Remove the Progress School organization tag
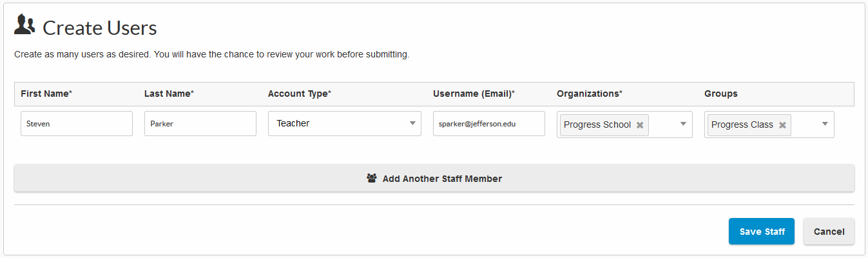This screenshot has width=868, height=258. (x=640, y=125)
